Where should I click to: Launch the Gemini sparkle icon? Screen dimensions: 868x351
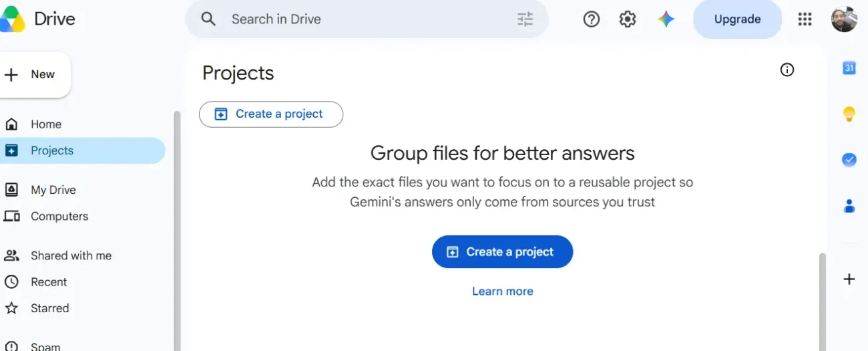(x=666, y=19)
